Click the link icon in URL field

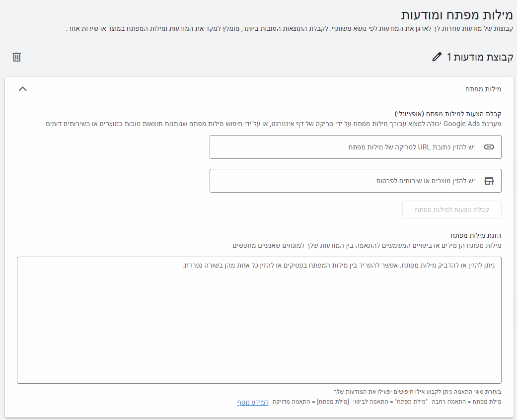(489, 147)
